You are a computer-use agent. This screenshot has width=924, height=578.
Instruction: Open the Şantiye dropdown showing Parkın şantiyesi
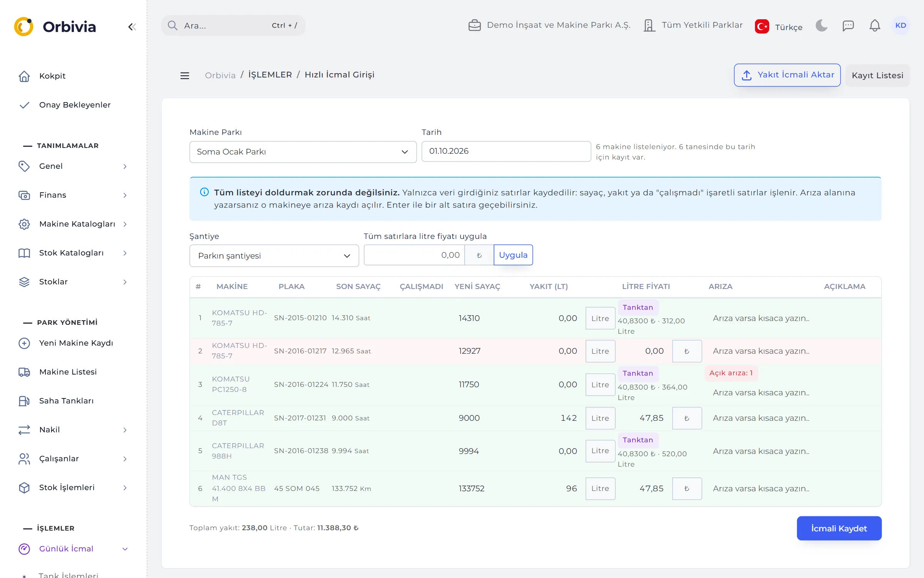(x=274, y=255)
